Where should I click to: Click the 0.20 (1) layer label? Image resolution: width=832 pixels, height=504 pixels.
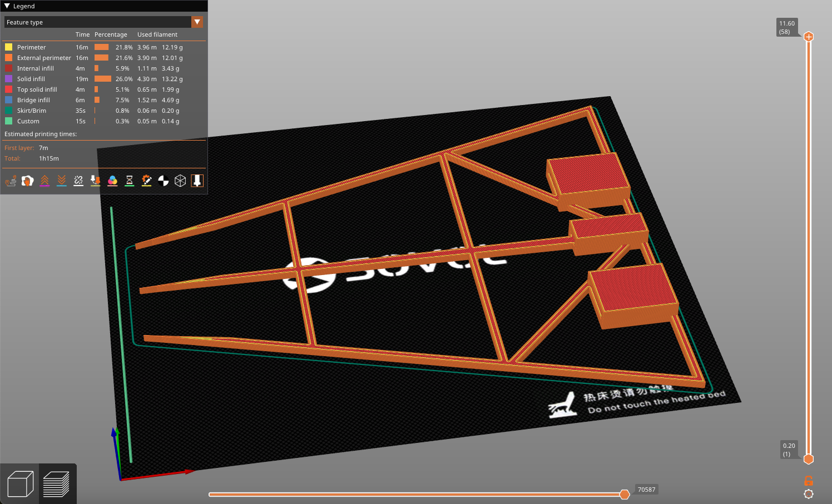pos(789,450)
